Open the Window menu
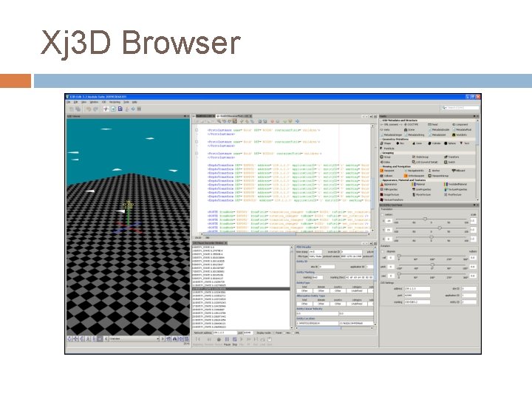 point(94,102)
